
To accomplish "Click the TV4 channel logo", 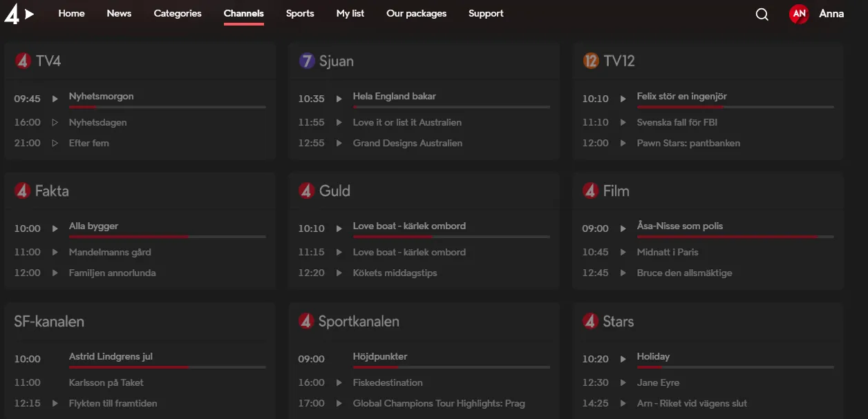I will 23,61.
